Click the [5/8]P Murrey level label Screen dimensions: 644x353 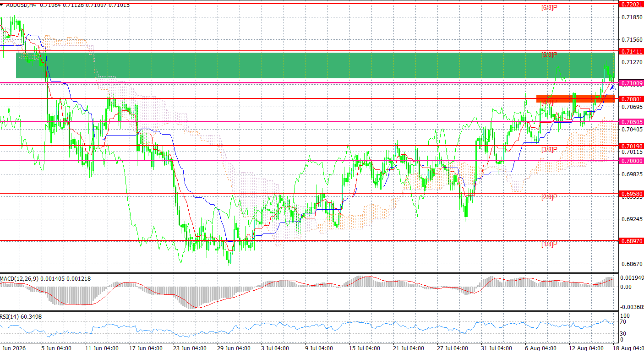click(x=549, y=55)
